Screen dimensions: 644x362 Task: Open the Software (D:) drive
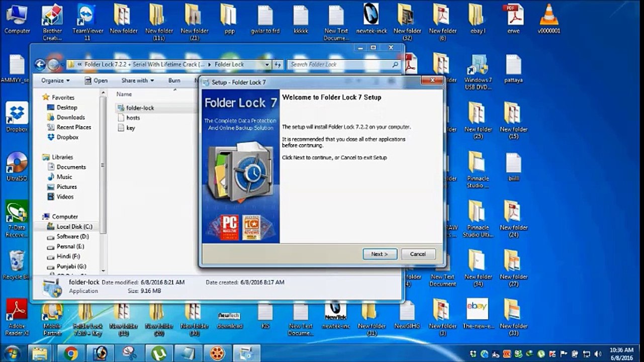[68, 236]
